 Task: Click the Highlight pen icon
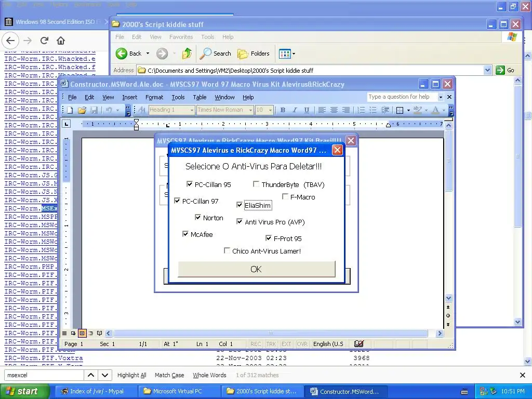click(x=417, y=110)
